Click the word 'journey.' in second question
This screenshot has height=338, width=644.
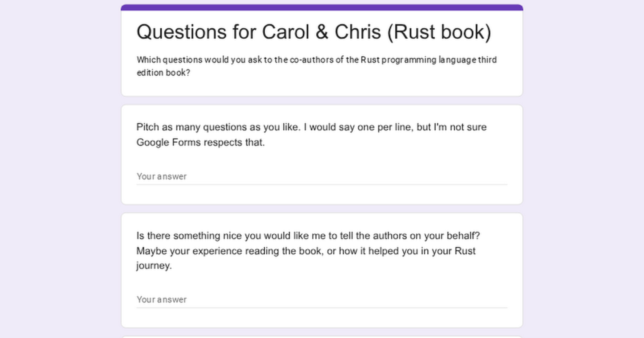(x=154, y=266)
